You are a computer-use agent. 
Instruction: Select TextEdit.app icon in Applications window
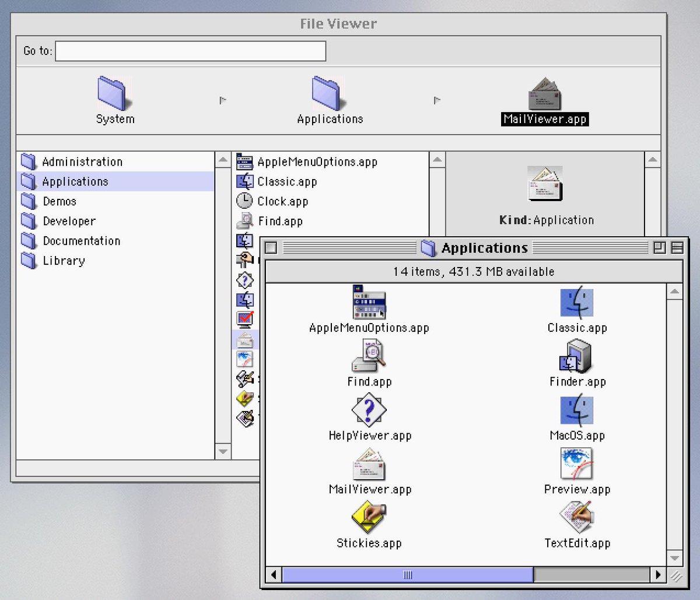577,517
